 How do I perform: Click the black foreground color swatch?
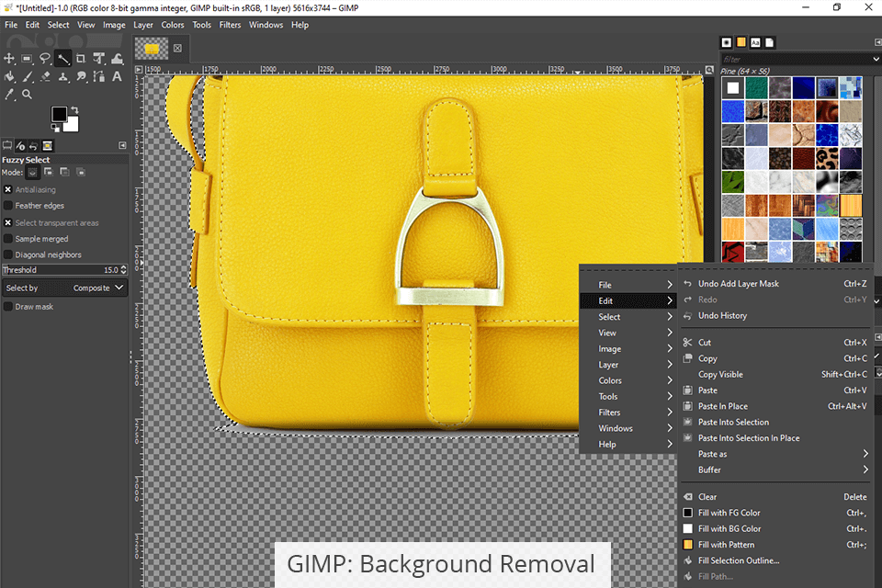[59, 114]
